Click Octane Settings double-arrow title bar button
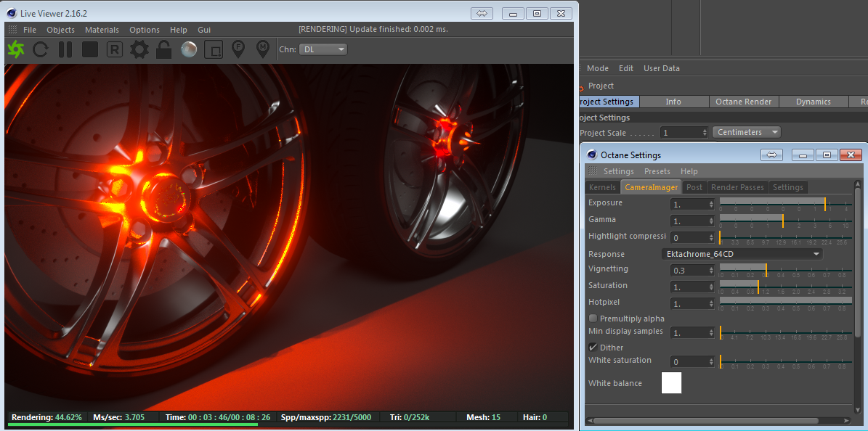The image size is (868, 431). [771, 155]
